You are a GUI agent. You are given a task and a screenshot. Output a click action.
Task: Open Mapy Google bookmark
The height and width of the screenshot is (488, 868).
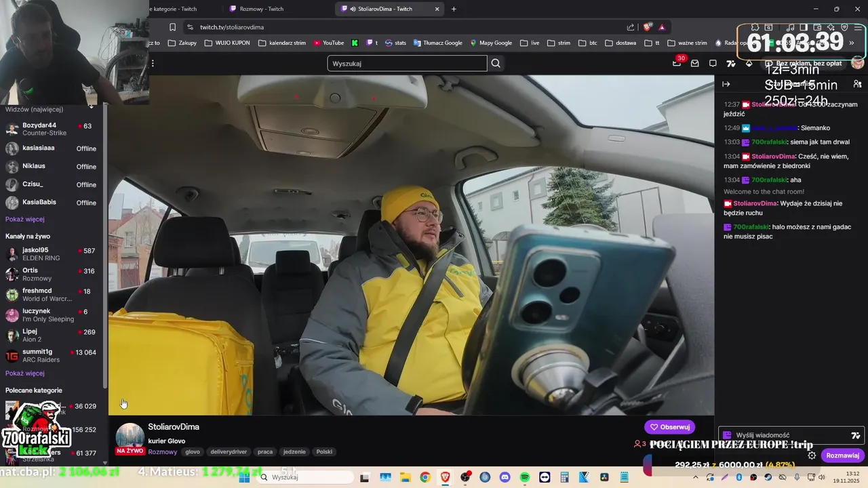click(491, 43)
